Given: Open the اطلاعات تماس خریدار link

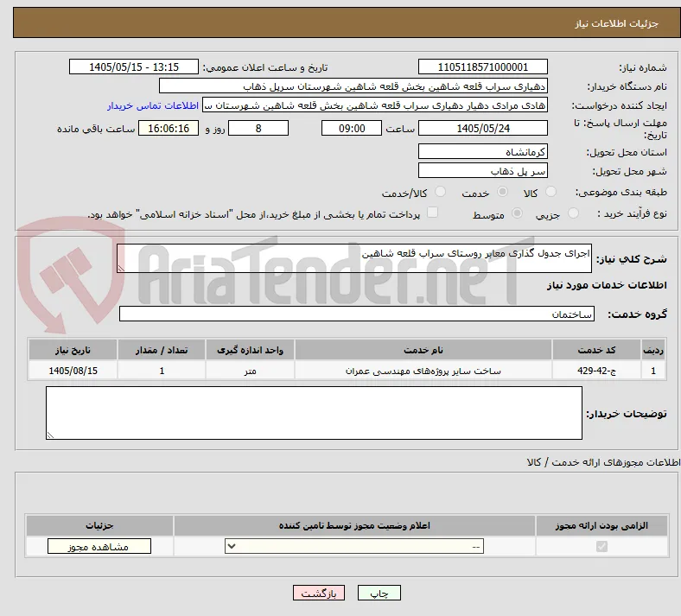Looking at the screenshot, I should [153, 105].
